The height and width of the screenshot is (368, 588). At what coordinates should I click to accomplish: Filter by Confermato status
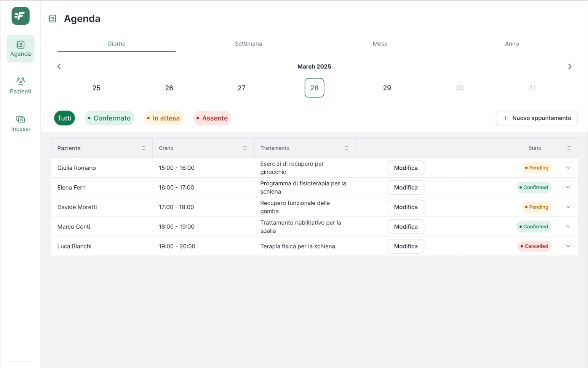(x=109, y=118)
